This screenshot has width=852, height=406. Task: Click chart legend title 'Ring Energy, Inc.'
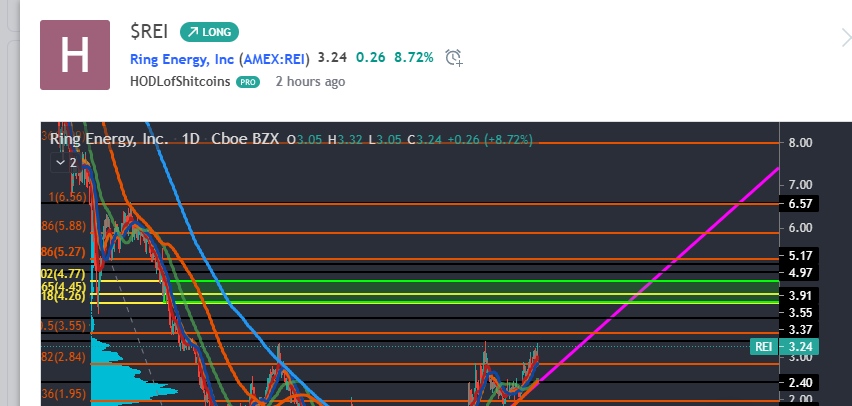109,139
